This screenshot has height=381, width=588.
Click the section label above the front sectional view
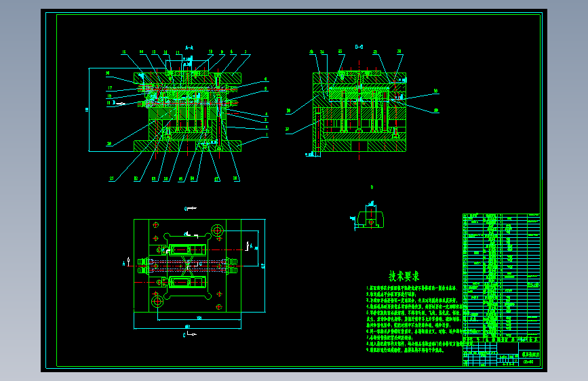[x=189, y=47]
